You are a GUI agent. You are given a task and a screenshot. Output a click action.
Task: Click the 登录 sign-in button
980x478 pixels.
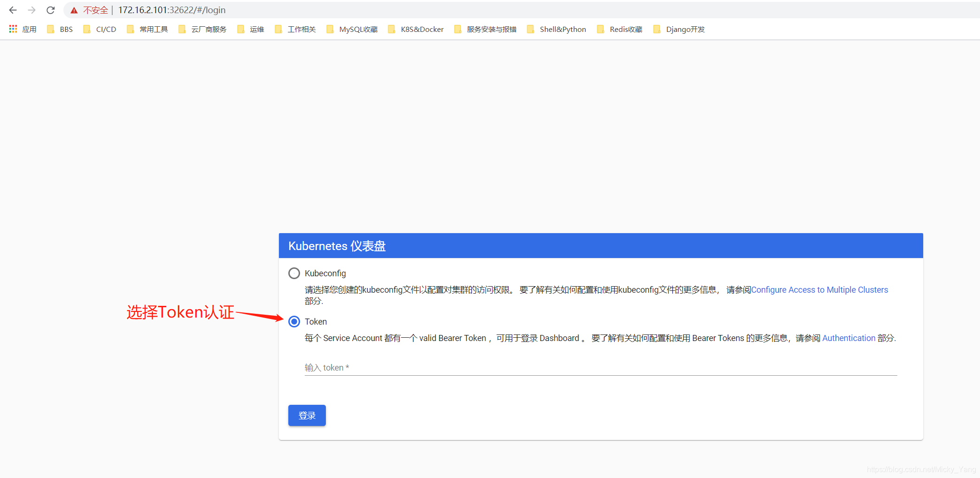click(x=307, y=416)
